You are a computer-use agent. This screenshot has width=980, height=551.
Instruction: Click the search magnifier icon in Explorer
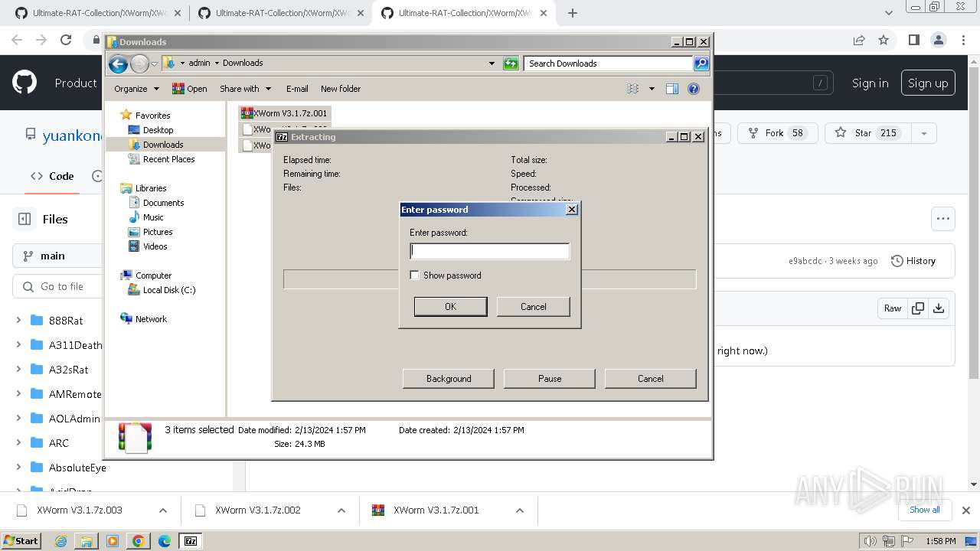701,64
